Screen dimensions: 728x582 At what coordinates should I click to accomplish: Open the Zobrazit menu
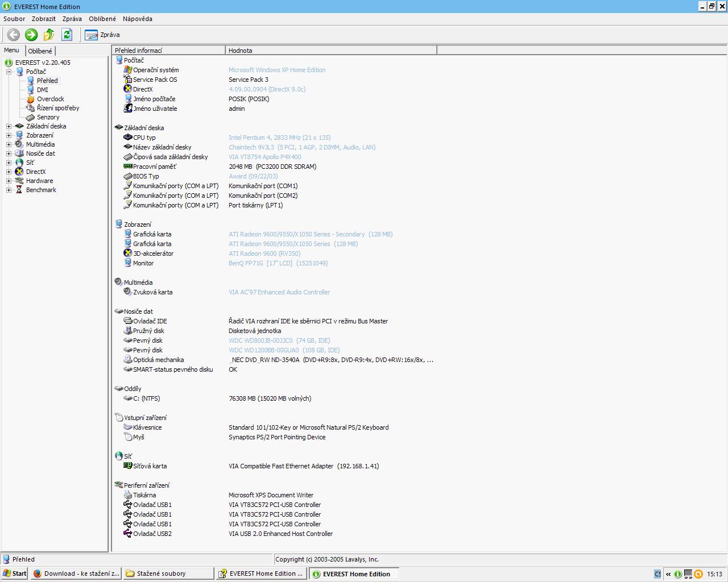click(44, 19)
